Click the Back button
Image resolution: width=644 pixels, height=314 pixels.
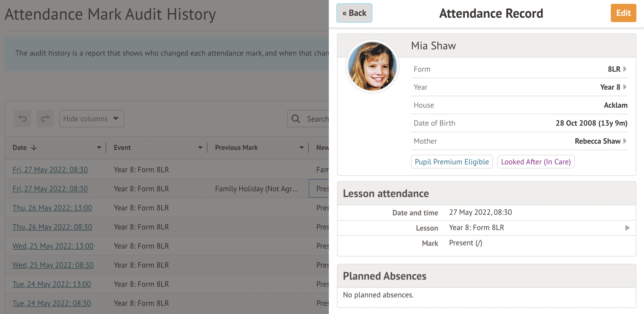[354, 13]
